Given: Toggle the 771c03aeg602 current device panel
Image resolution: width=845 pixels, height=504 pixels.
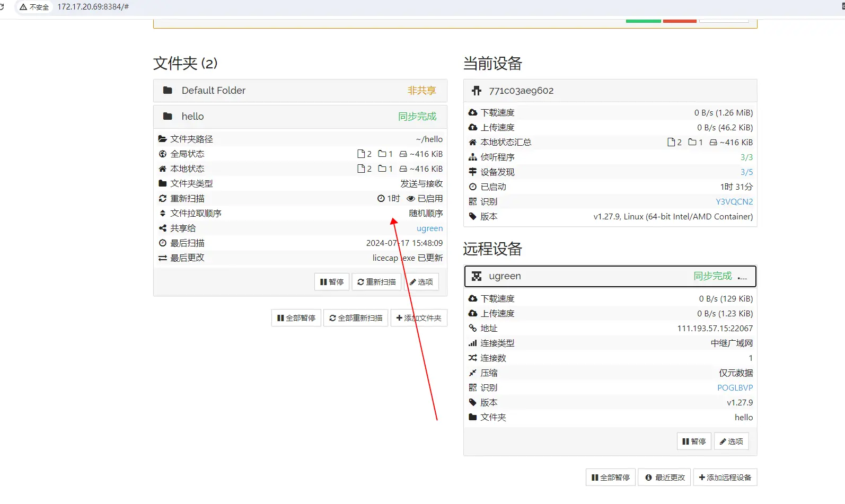Looking at the screenshot, I should click(x=610, y=91).
